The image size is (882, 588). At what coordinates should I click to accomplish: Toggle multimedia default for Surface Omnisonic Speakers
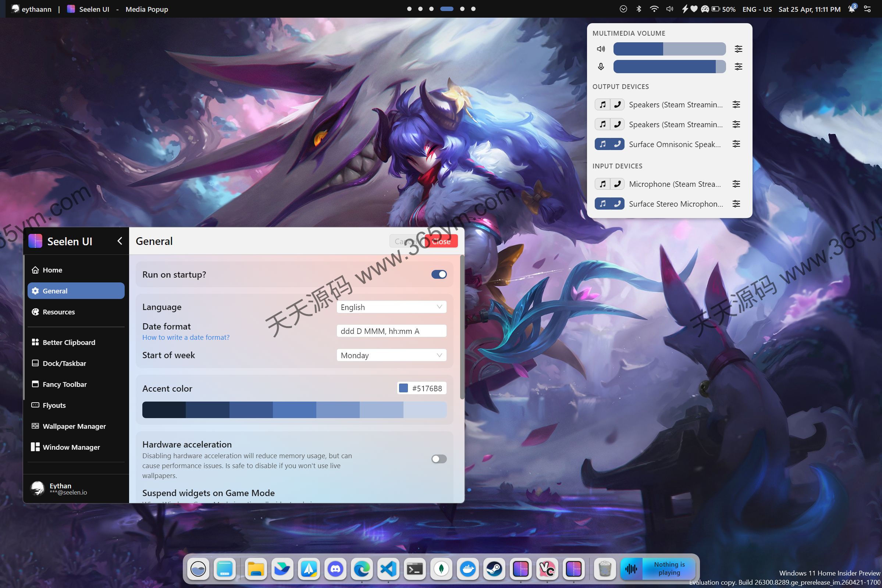click(x=602, y=144)
